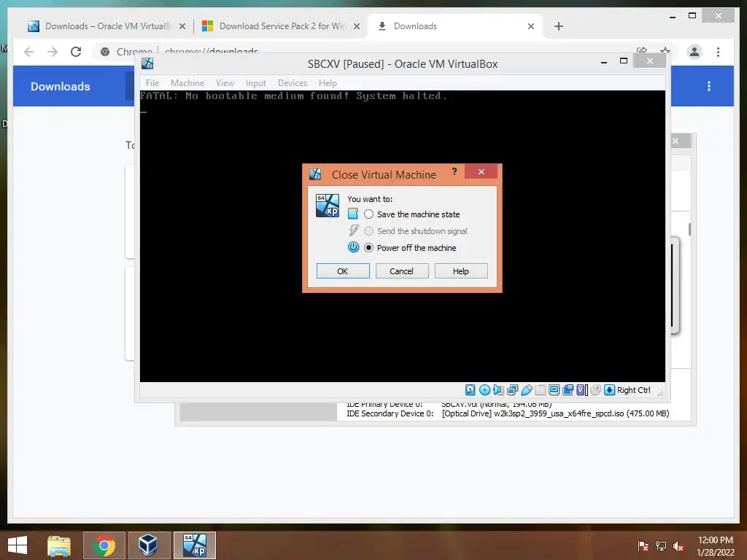747x560 pixels.
Task: Click the share page icon in Chrome address bar
Action: tap(642, 50)
